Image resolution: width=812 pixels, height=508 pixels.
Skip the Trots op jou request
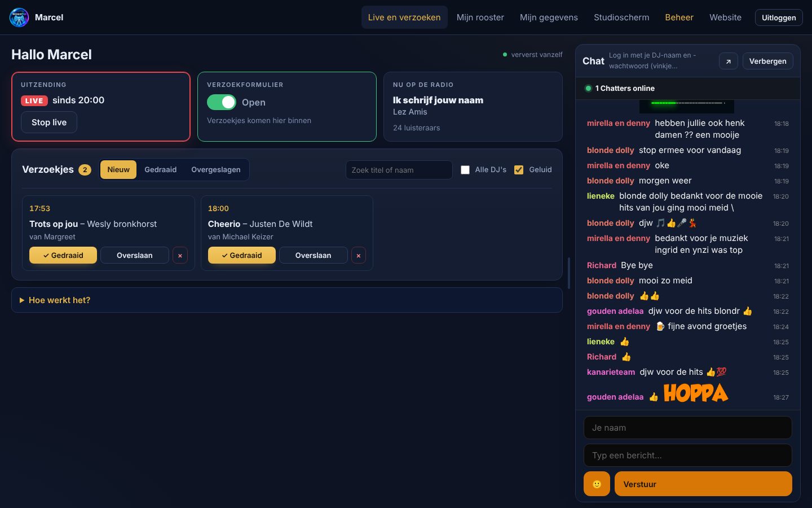click(x=135, y=255)
